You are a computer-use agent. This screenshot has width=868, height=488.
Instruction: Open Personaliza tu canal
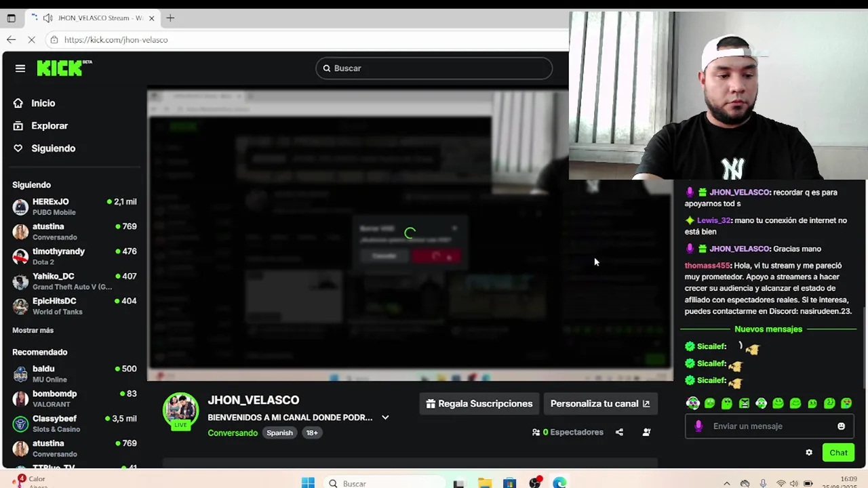599,403
